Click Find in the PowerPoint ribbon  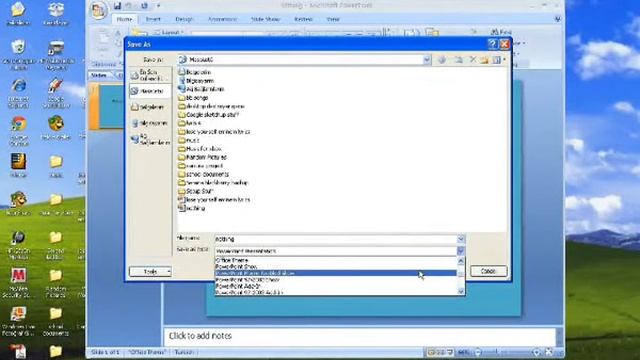(501, 32)
